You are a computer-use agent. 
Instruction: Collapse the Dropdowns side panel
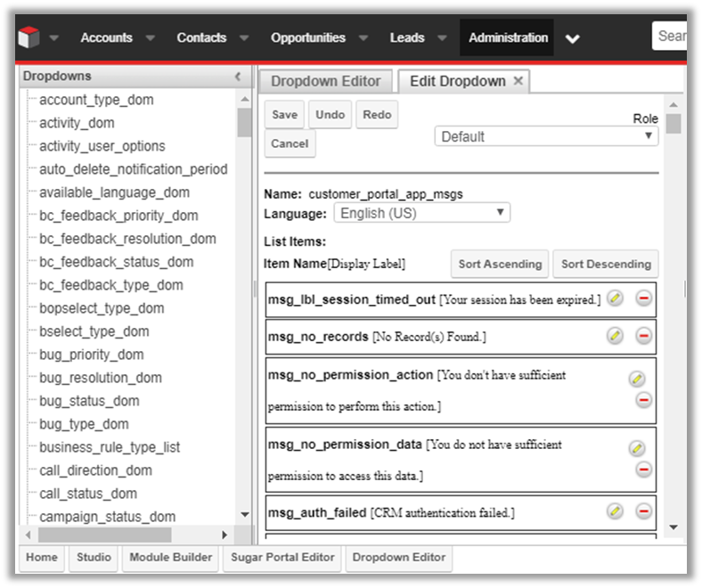[237, 77]
